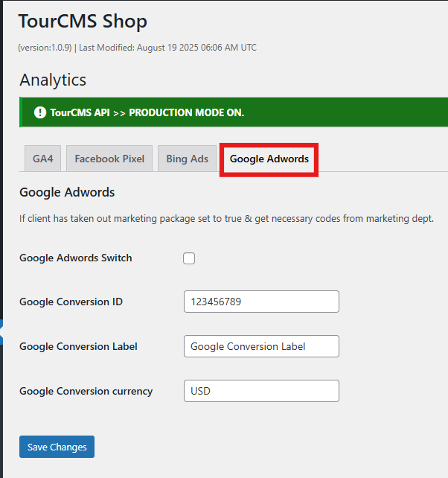This screenshot has height=478, width=448.
Task: Click the marketing package description text
Action: (x=226, y=219)
